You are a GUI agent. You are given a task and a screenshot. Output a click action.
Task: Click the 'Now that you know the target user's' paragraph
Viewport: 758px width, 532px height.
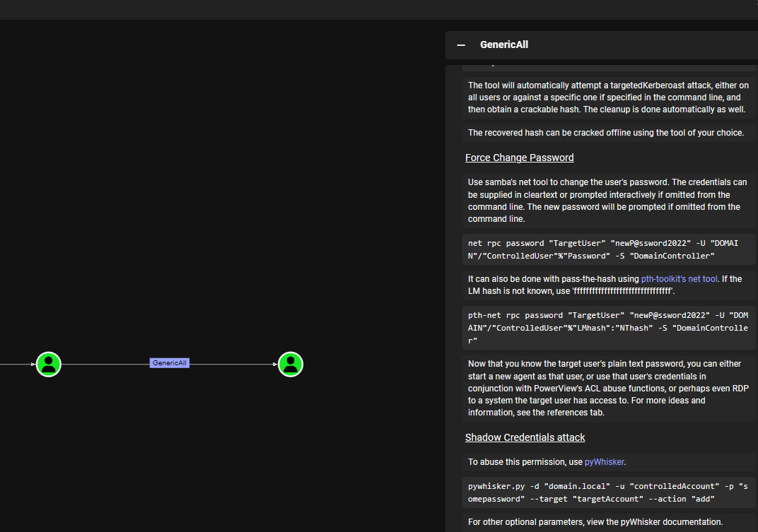point(609,388)
